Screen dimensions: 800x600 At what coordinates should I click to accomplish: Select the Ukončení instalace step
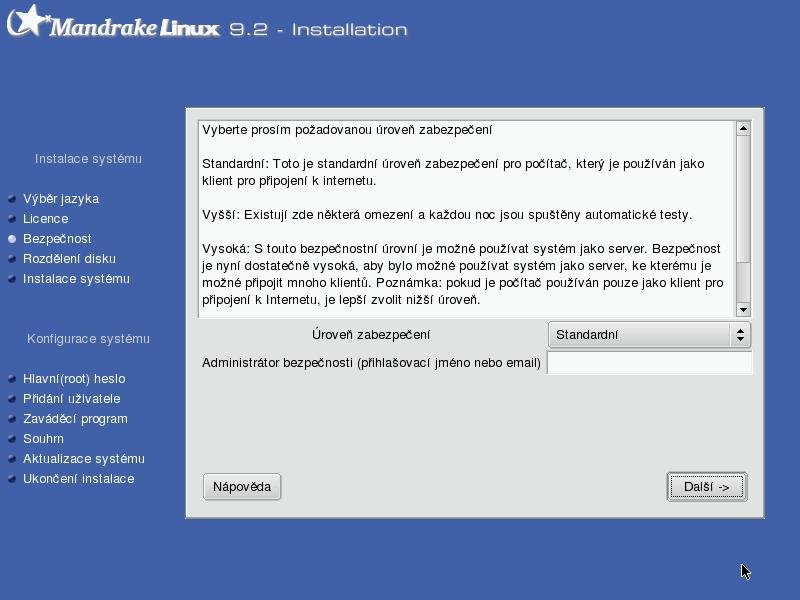tap(79, 479)
